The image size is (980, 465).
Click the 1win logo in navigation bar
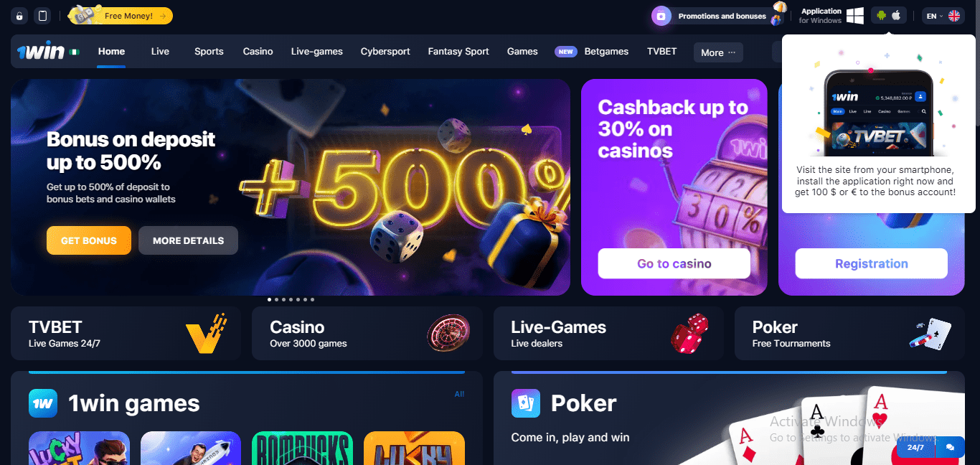pyautogui.click(x=41, y=52)
